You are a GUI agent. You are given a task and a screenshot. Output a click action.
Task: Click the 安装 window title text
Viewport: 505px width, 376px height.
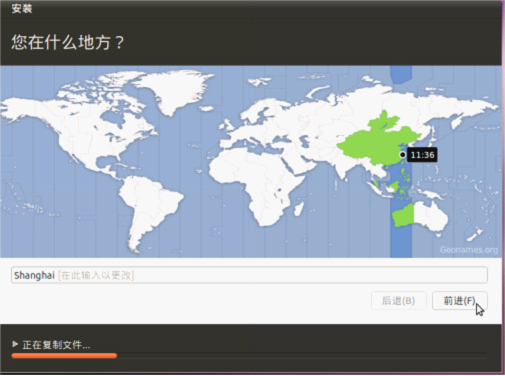[22, 8]
